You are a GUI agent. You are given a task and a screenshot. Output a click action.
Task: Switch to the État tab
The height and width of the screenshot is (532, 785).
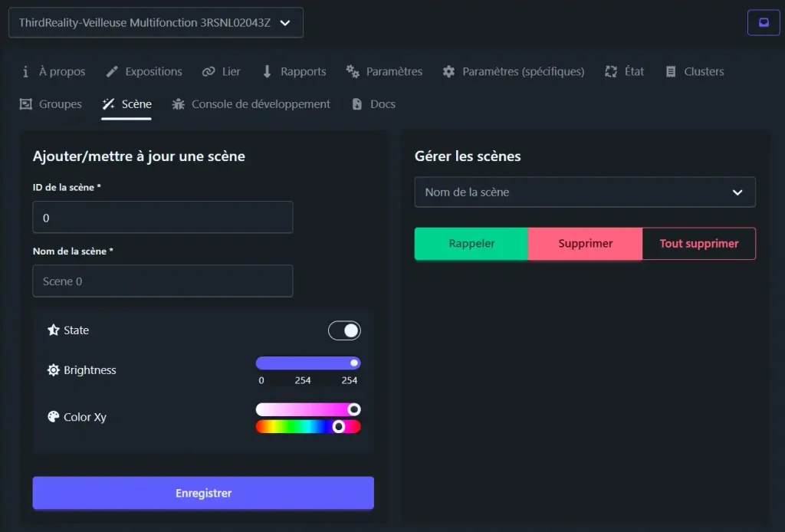click(624, 71)
